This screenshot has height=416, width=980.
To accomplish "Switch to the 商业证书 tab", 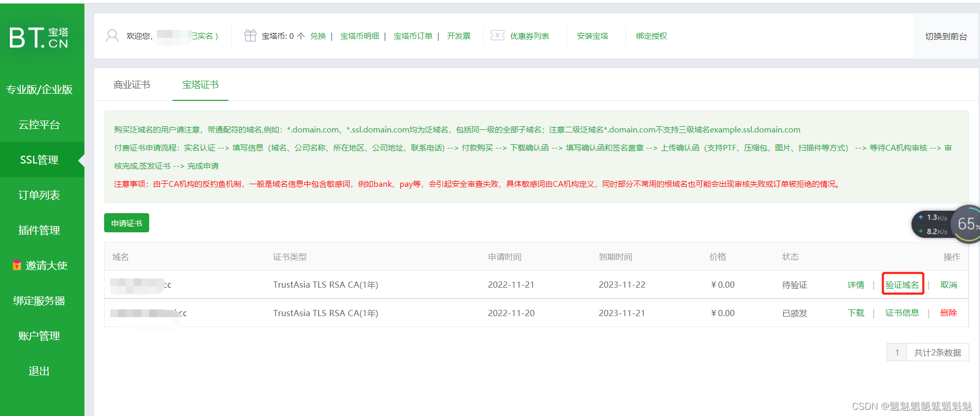I will tap(132, 85).
